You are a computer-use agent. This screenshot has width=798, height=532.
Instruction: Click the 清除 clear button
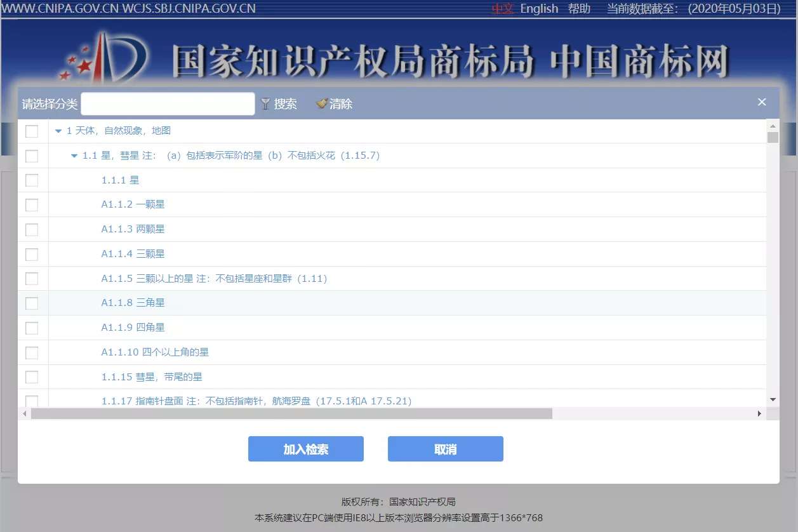click(x=335, y=104)
